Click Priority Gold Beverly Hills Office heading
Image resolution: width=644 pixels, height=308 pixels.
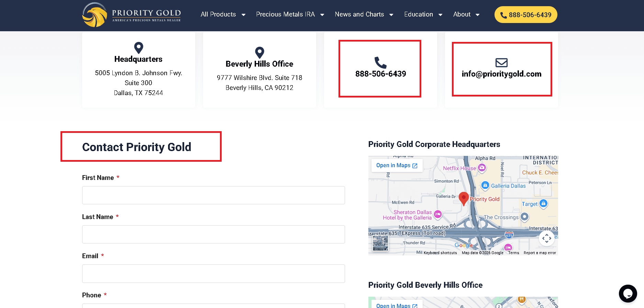tap(425, 285)
